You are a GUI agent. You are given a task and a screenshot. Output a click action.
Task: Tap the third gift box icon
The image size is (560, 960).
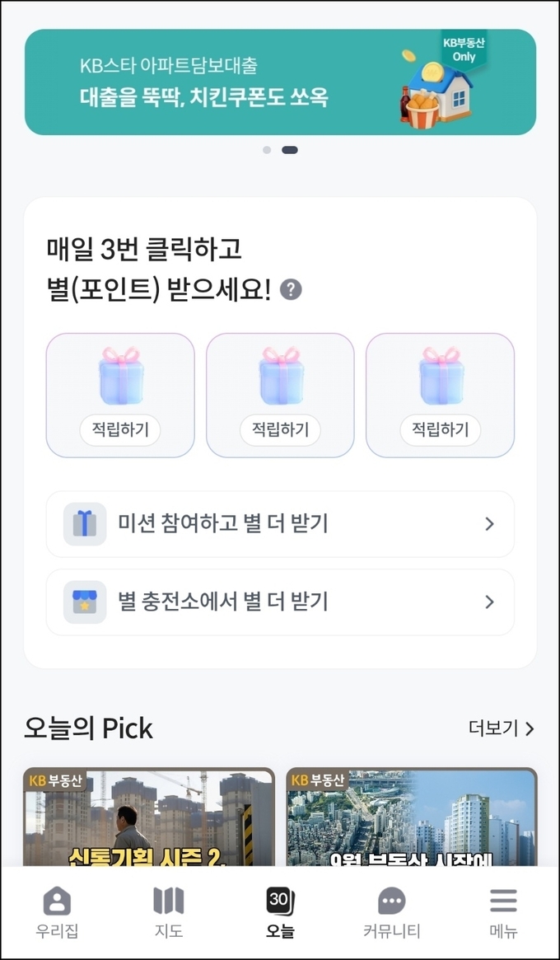click(x=441, y=376)
